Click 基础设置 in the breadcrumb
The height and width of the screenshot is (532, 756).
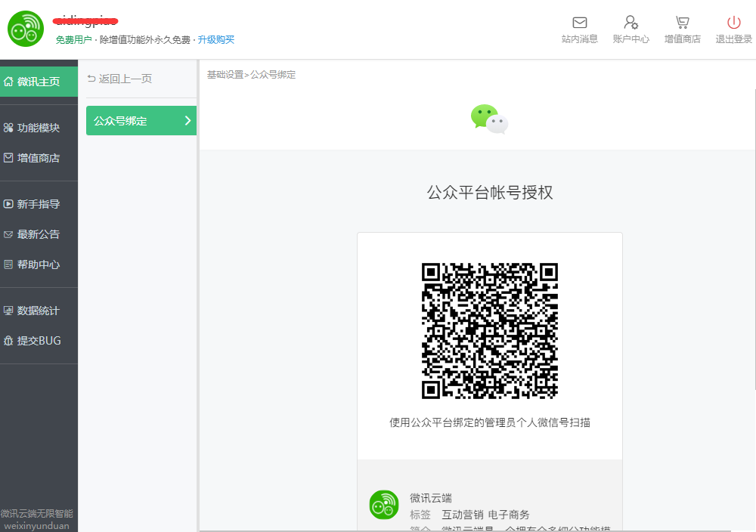coord(225,75)
